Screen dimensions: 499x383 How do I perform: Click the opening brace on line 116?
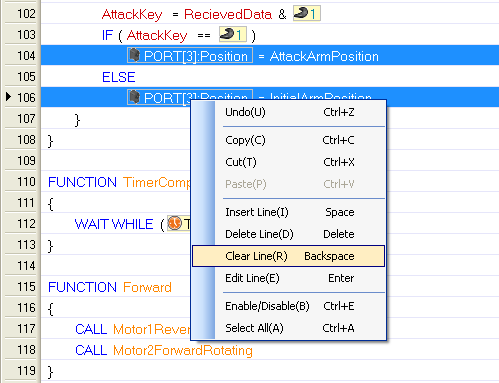coord(51,309)
